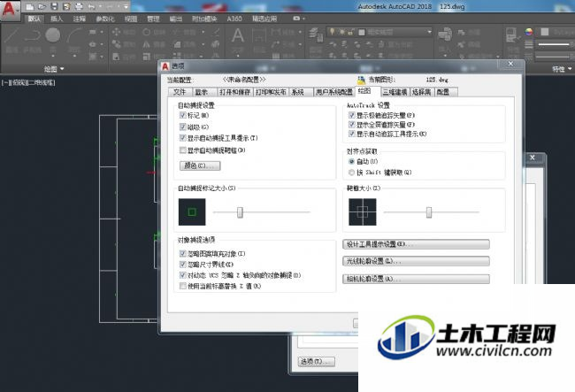Select the Dimension tool in the ribbon

point(259,35)
